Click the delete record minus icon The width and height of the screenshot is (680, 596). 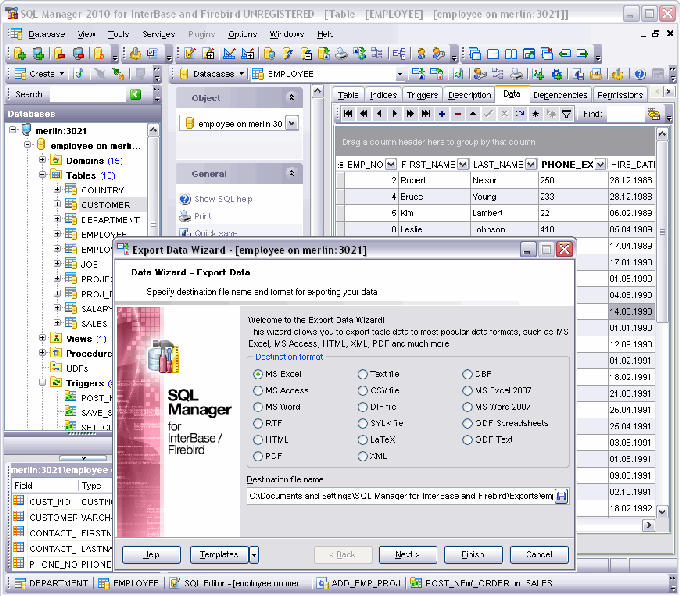pos(457,114)
